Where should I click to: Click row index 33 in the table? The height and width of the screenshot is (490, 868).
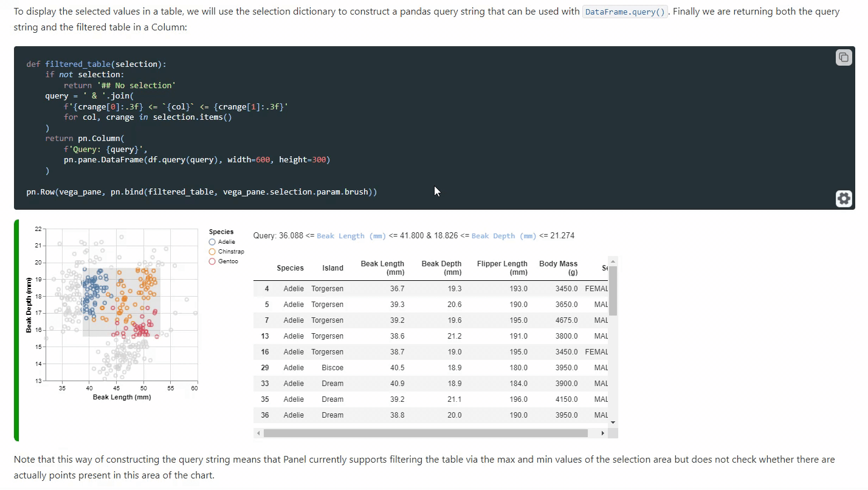(265, 384)
